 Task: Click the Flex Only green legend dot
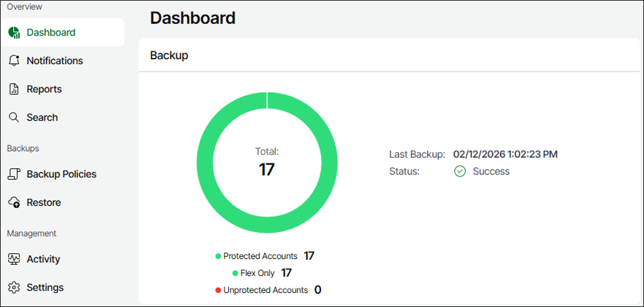pos(235,273)
